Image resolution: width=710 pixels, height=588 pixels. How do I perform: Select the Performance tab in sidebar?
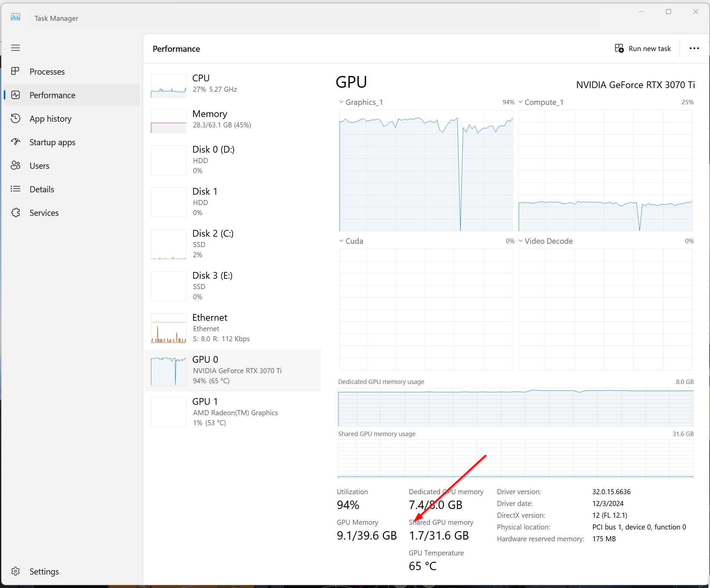tap(52, 95)
